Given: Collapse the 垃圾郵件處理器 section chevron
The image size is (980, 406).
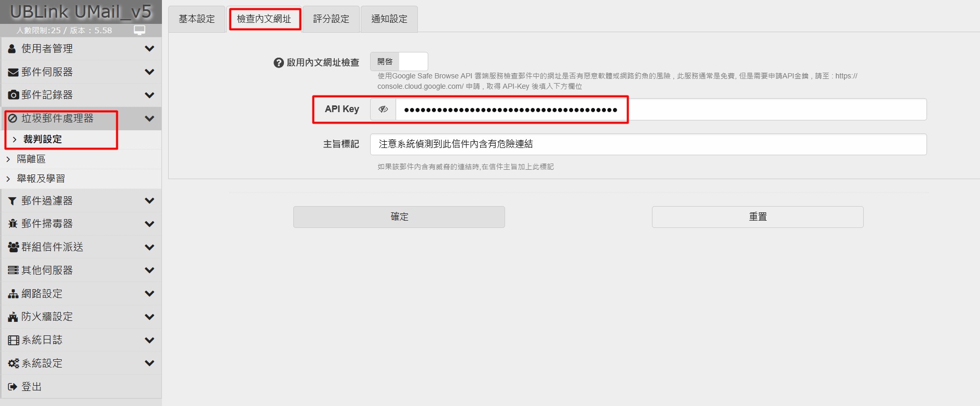Looking at the screenshot, I should click(x=149, y=118).
